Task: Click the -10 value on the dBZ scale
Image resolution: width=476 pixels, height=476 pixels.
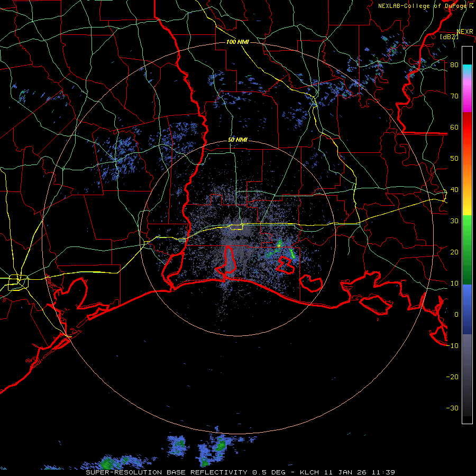Action: 452,346
